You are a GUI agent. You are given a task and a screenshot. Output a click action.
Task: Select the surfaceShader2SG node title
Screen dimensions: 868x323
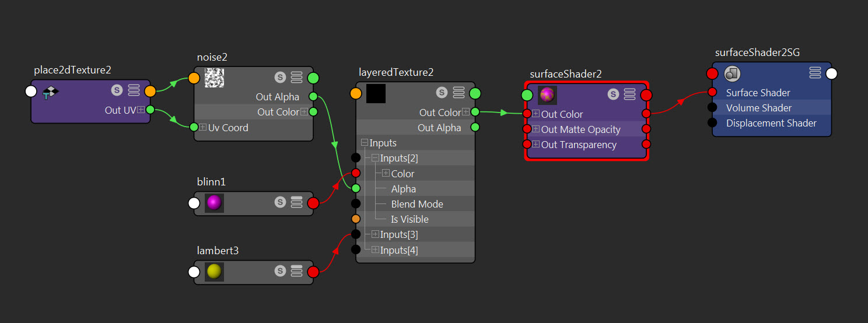point(757,52)
